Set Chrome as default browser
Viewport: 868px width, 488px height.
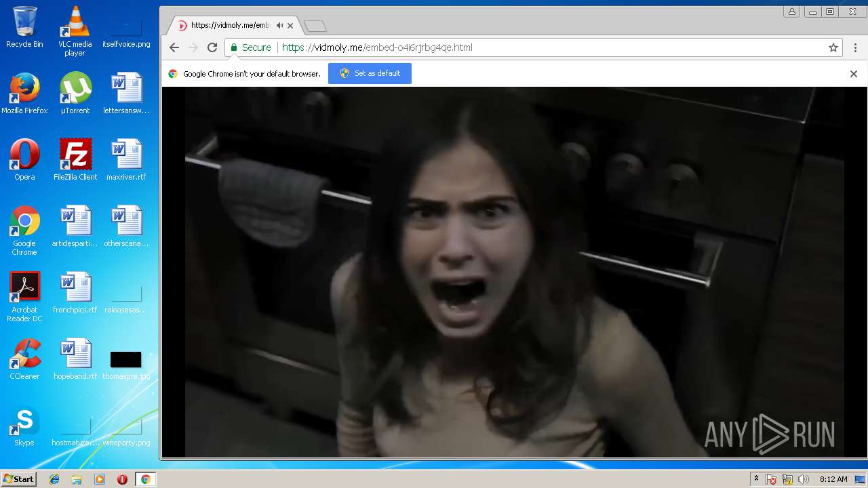tap(370, 73)
